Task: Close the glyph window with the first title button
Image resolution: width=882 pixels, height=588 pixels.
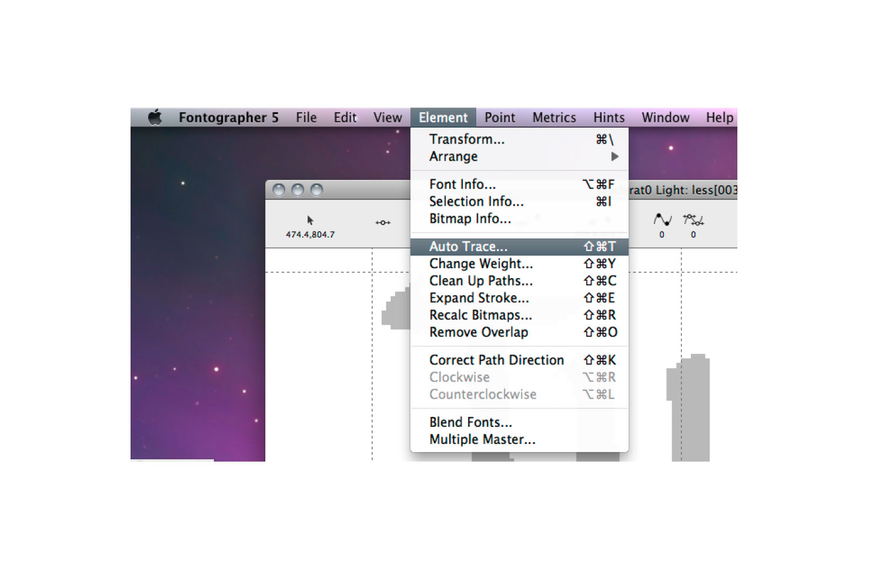Action: 279,190
